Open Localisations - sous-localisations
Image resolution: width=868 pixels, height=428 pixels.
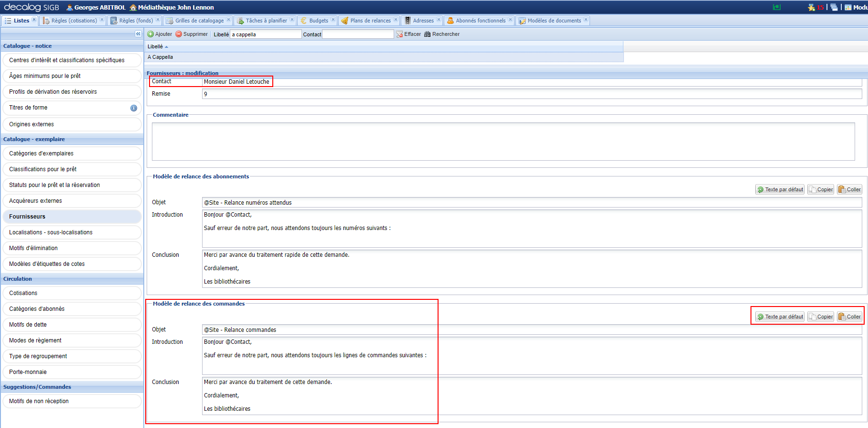click(72, 232)
